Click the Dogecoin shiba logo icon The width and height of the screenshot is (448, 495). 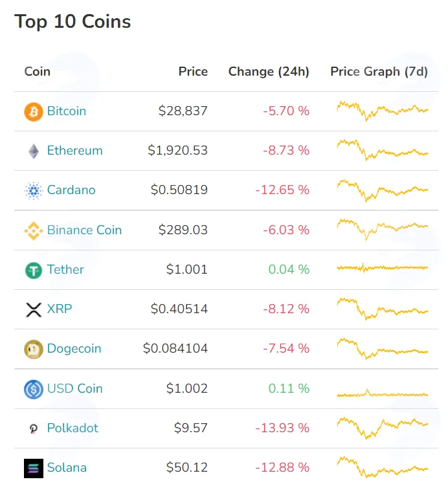point(34,349)
